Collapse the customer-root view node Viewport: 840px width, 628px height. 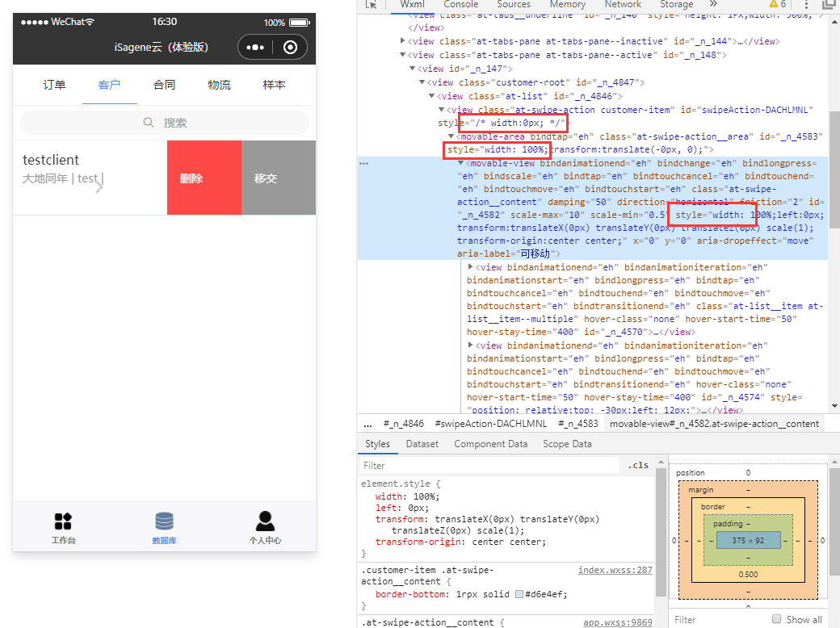[422, 82]
